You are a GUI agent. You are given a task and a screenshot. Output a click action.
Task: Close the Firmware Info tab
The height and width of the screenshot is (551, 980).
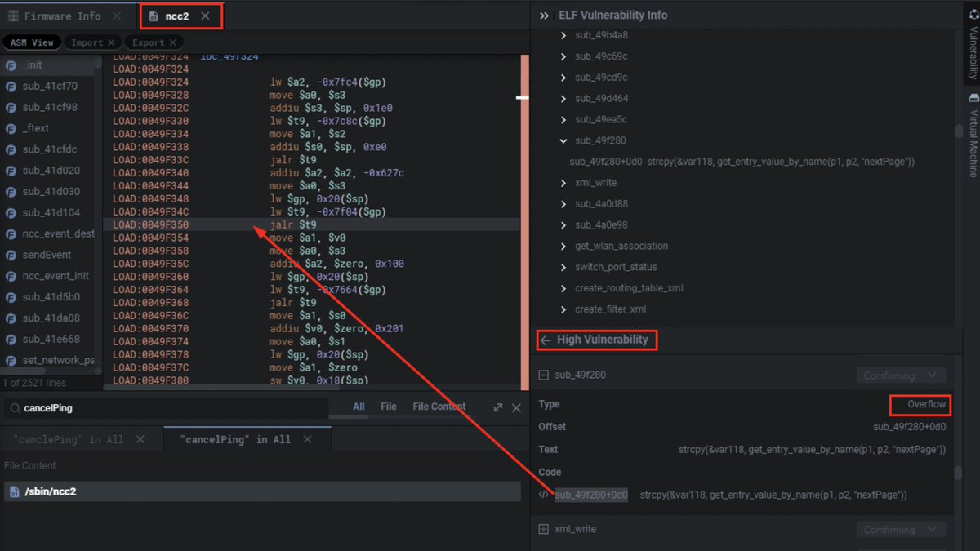tap(117, 16)
